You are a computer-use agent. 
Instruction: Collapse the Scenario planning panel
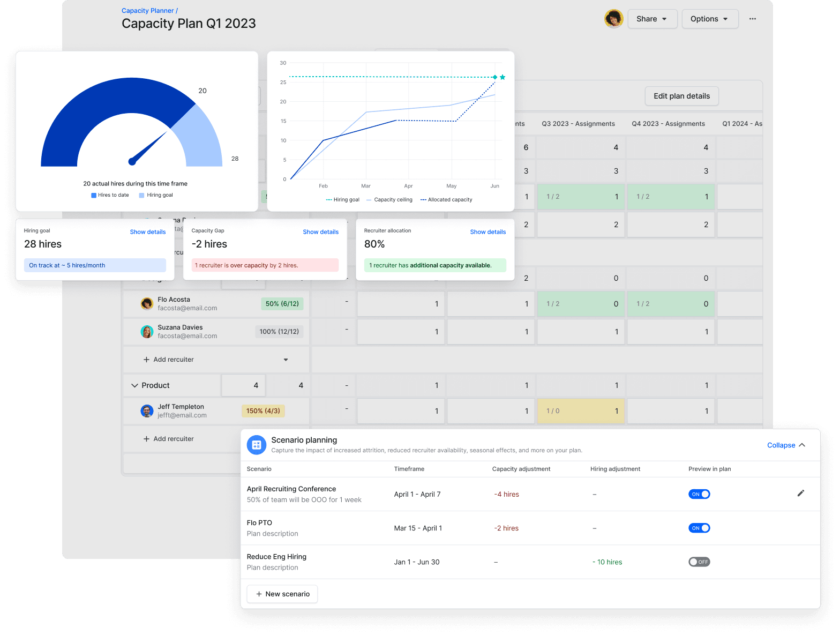(786, 445)
